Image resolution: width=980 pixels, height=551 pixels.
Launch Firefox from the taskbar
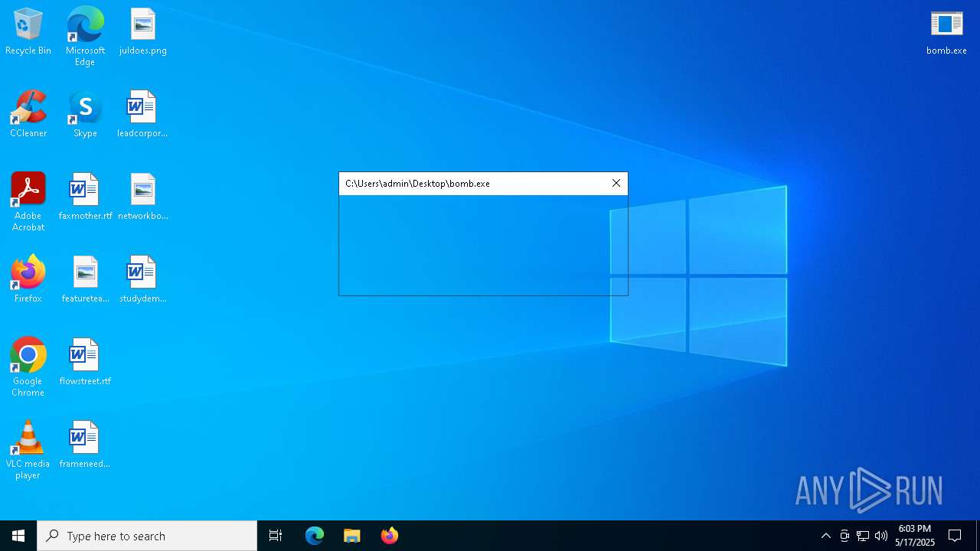point(389,536)
